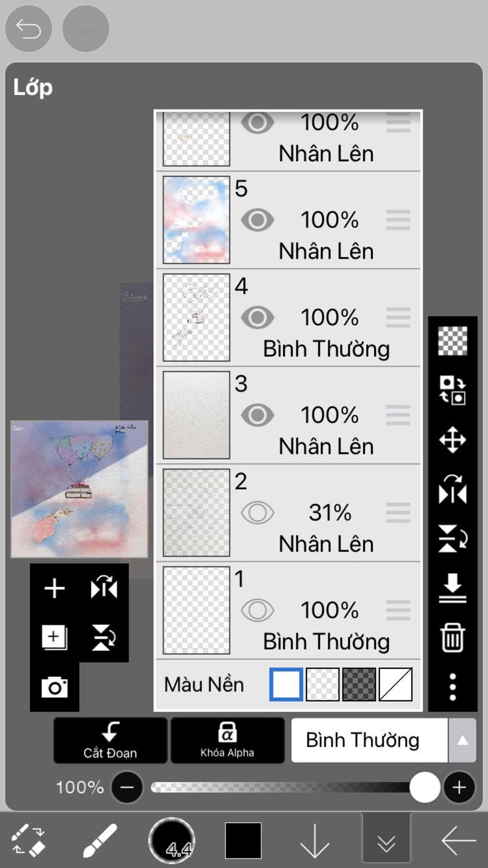Add a new layer with plus icon

coord(54,588)
